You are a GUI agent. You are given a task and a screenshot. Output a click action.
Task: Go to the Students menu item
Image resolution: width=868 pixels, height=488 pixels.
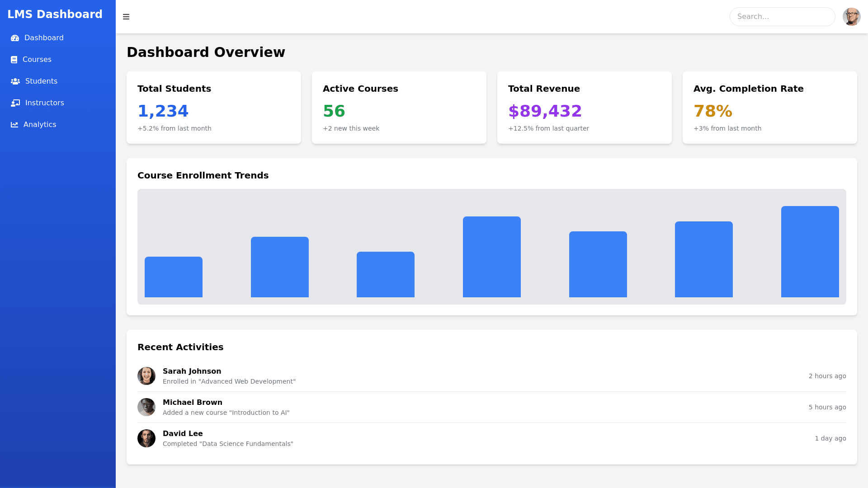(x=41, y=81)
